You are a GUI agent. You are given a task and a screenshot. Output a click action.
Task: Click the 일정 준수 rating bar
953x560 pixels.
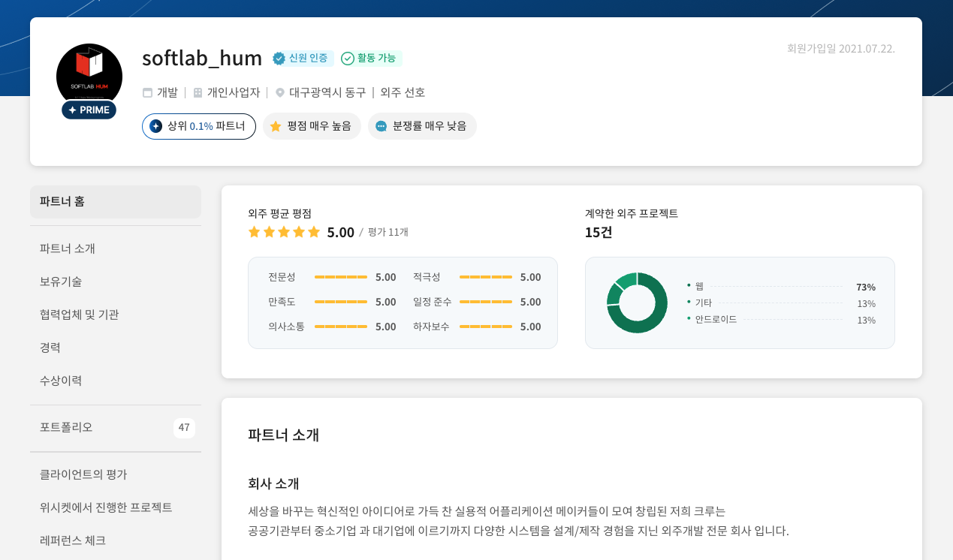click(x=486, y=302)
